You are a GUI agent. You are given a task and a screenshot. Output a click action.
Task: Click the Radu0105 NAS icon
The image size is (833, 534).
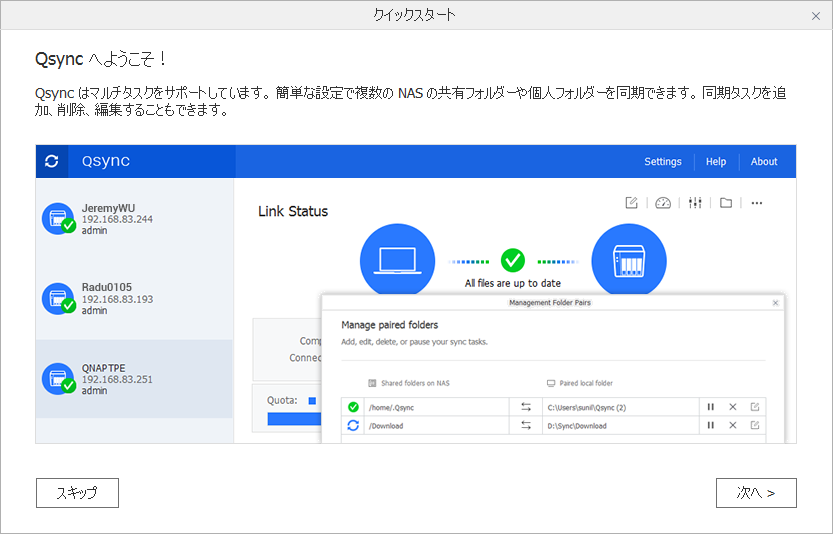click(58, 299)
